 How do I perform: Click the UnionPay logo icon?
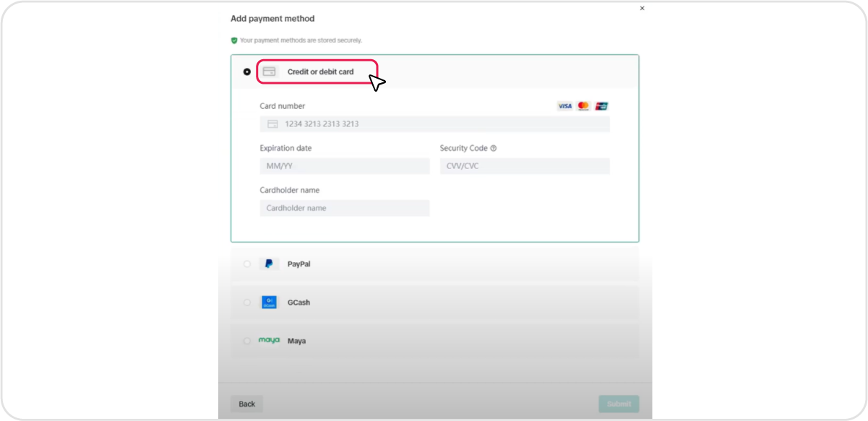click(x=601, y=106)
